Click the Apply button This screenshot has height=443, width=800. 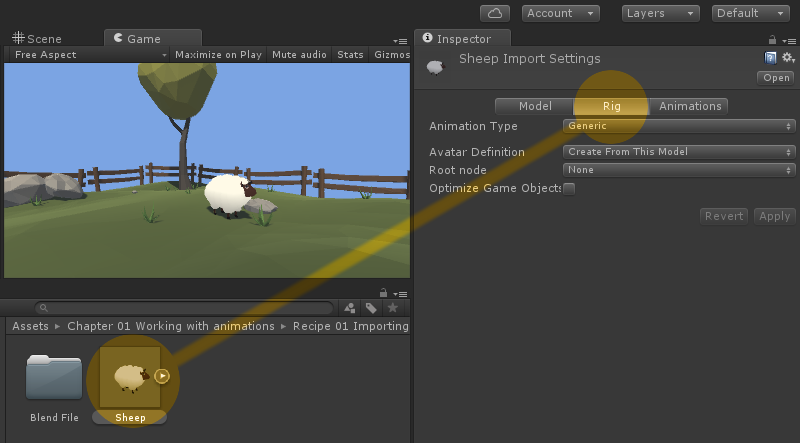click(774, 216)
